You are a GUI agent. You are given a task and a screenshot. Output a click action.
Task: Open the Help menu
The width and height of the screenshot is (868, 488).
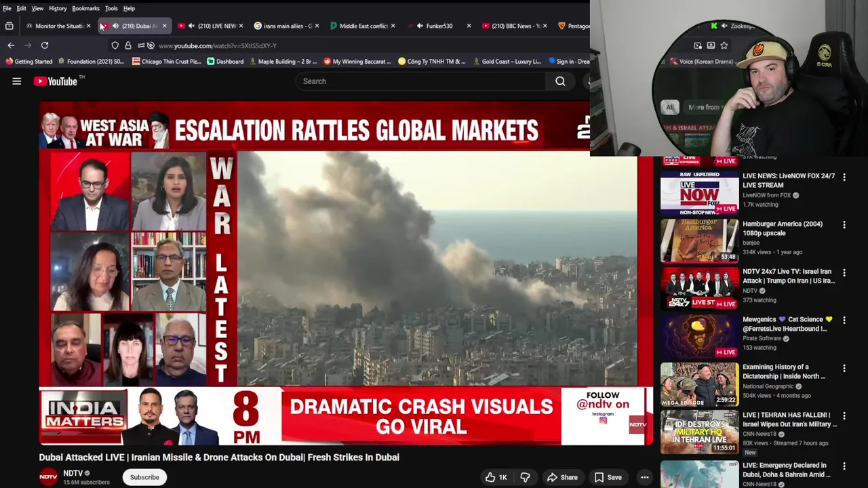click(x=129, y=8)
